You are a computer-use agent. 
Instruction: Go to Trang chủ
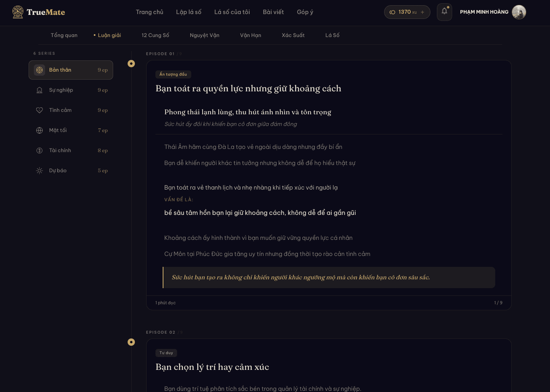click(149, 12)
